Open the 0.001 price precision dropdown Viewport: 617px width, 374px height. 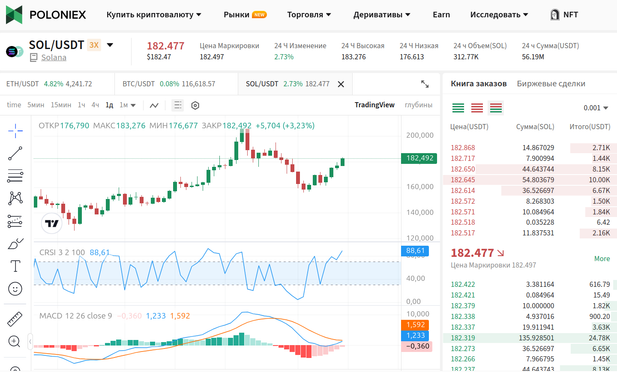pos(596,108)
